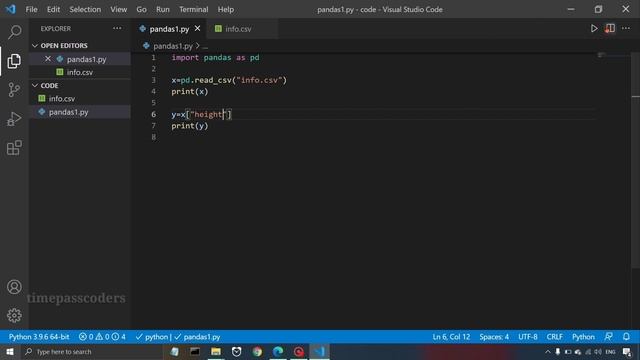Click pandas1.py status bar item
This screenshot has width=640, height=360.
(198, 337)
